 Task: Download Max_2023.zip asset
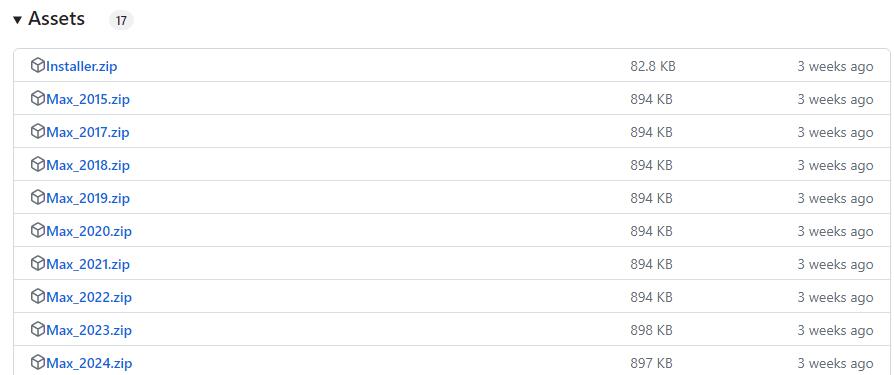pyautogui.click(x=89, y=331)
